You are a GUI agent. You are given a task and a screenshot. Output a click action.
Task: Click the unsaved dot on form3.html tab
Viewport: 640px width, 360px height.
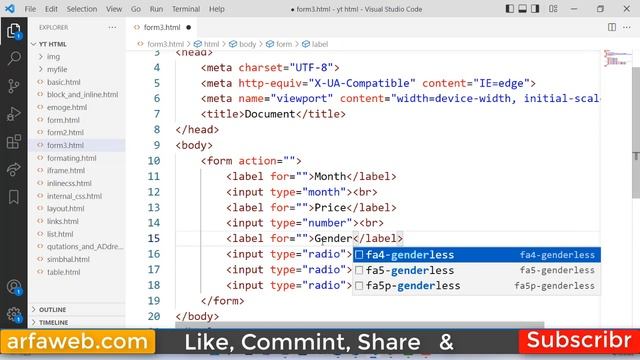pyautogui.click(x=189, y=27)
